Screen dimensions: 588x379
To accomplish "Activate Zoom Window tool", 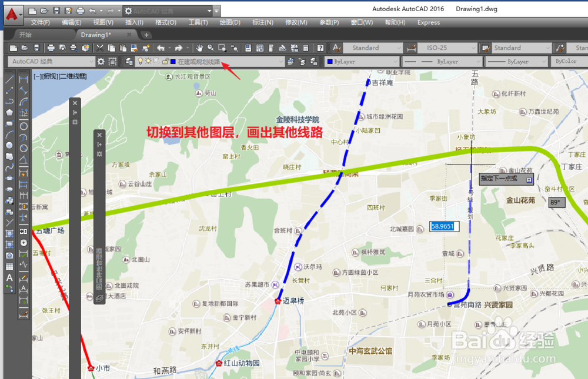I will [x=222, y=48].
